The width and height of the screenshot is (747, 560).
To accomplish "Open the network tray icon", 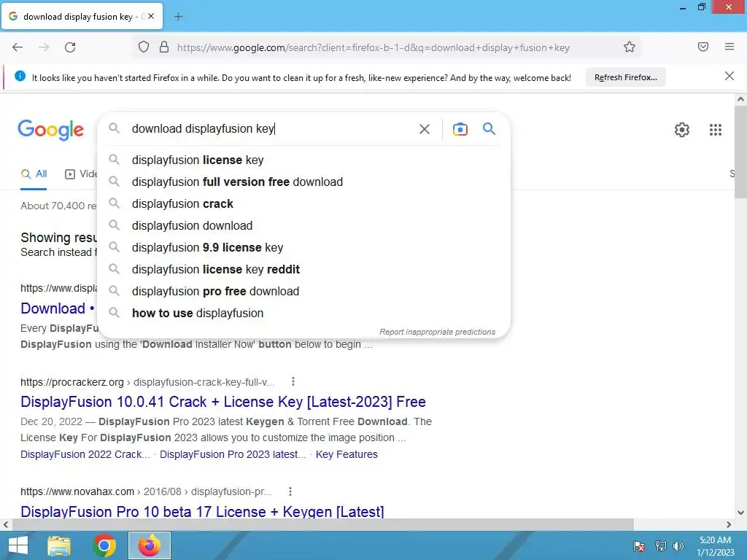I will 660,545.
